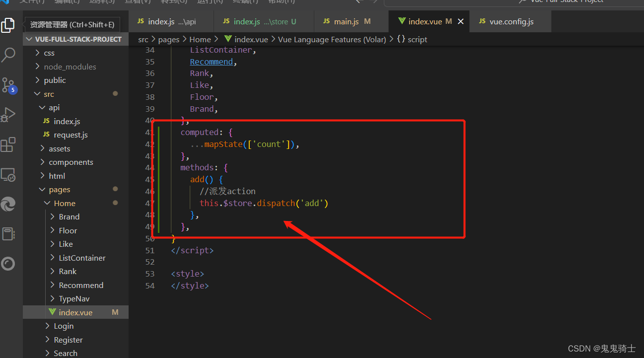Image resolution: width=644 pixels, height=358 pixels.
Task: Click the index.vue breadcrumb segment
Action: click(x=246, y=39)
